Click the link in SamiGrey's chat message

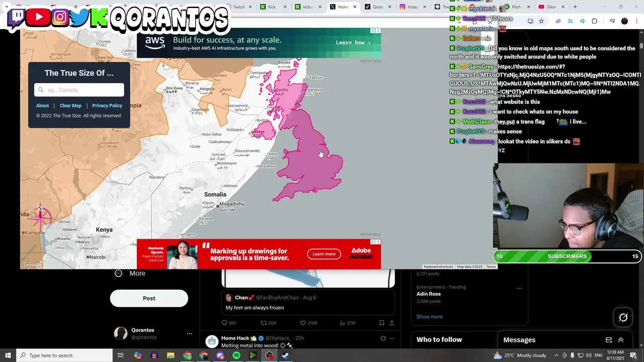pyautogui.click(x=546, y=79)
